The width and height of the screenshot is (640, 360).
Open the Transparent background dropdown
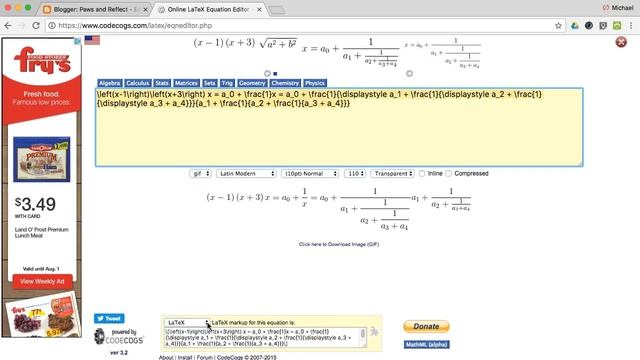pos(393,173)
